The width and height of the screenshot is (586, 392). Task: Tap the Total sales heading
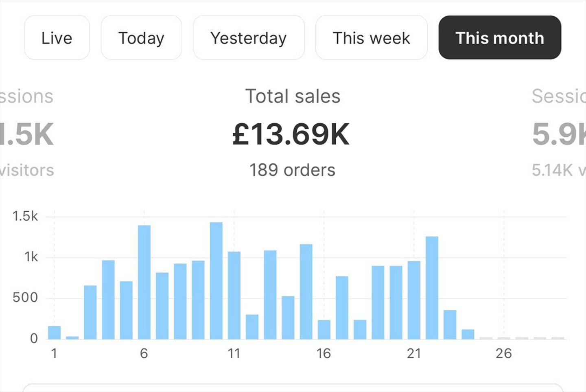click(293, 96)
